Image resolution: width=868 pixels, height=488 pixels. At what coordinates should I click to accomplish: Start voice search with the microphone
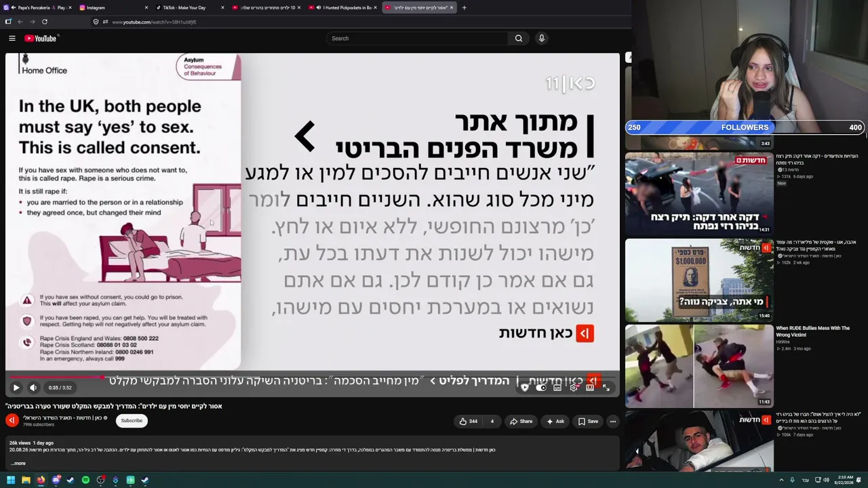[541, 39]
